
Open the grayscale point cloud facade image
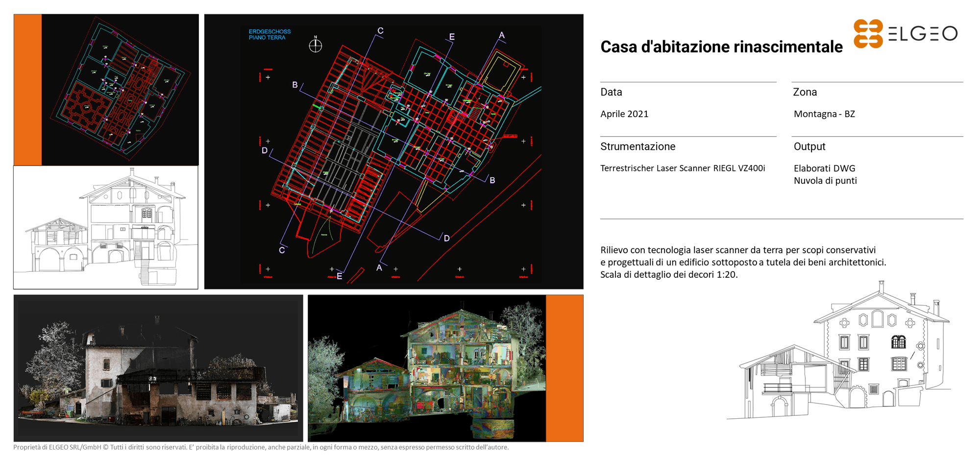point(158,368)
